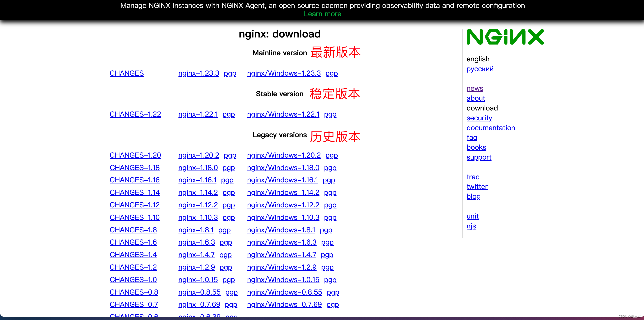Open CHANGES-0.7 link
The width and height of the screenshot is (644, 320).
(134, 304)
